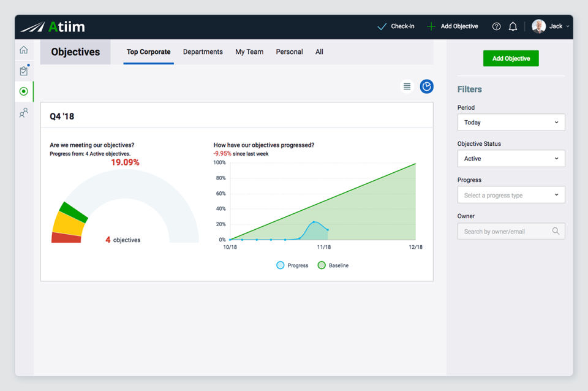The height and width of the screenshot is (391, 588).
Task: Open the help question mark icon
Action: point(496,26)
